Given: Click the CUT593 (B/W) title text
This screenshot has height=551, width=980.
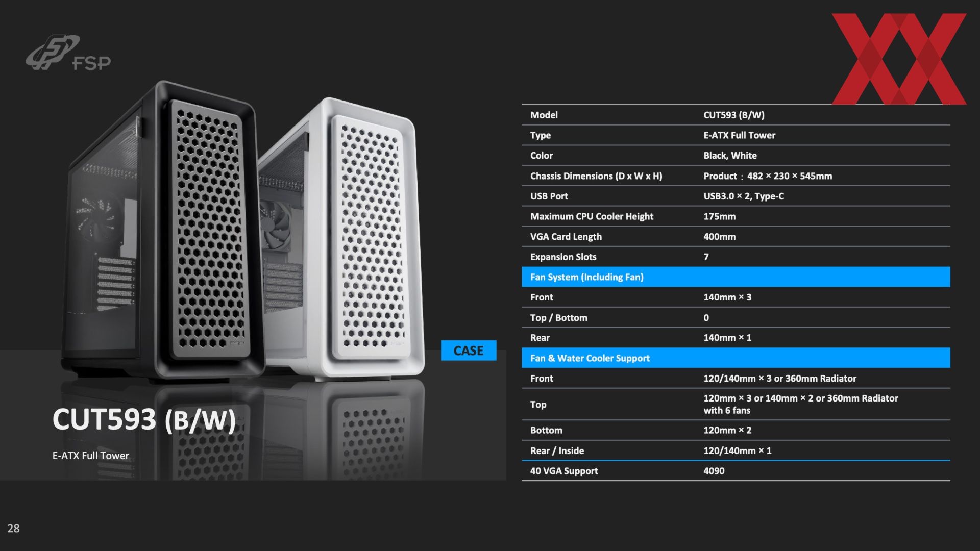Looking at the screenshot, I should 144,419.
